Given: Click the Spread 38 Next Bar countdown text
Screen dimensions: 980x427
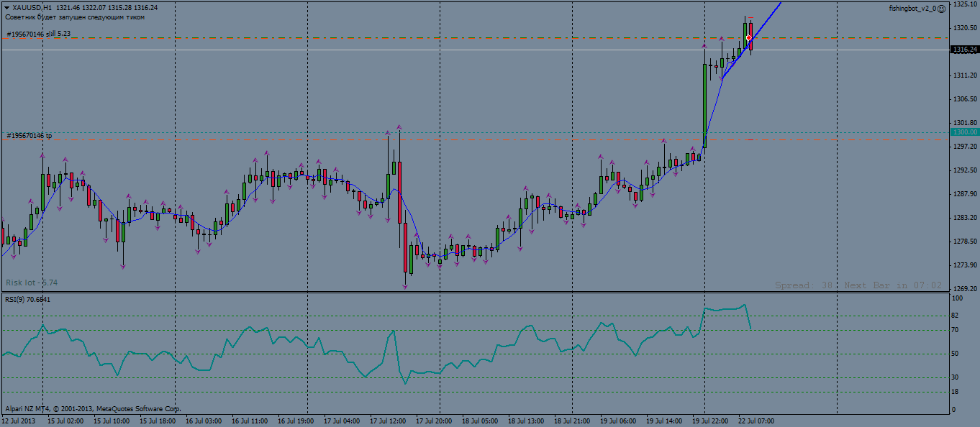Looking at the screenshot, I should 858,285.
